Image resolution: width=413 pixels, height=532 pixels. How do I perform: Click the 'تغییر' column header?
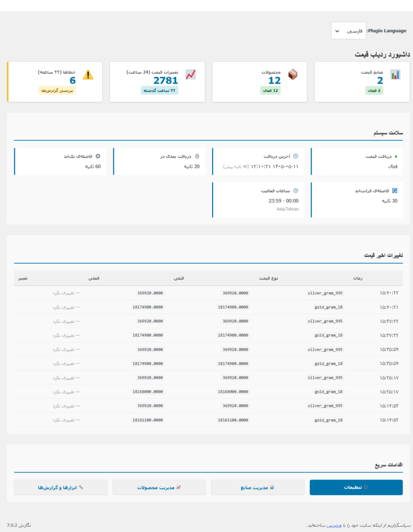[23, 278]
